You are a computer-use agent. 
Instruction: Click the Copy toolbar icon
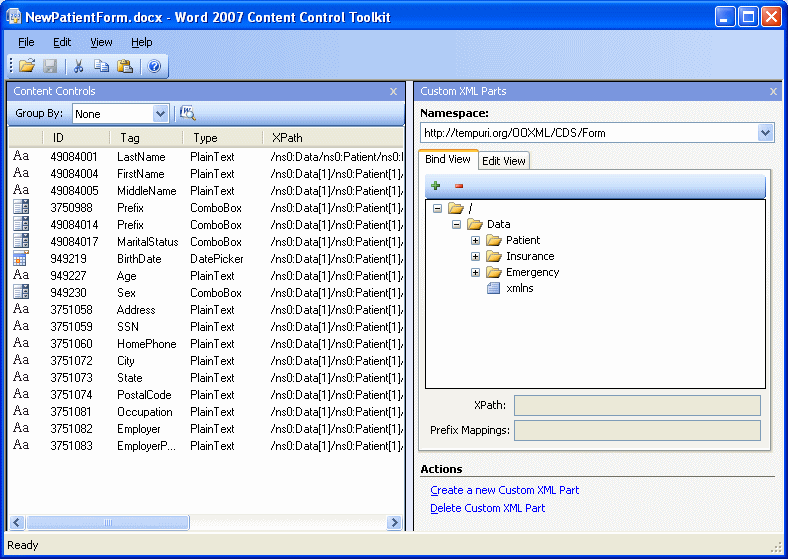[102, 66]
